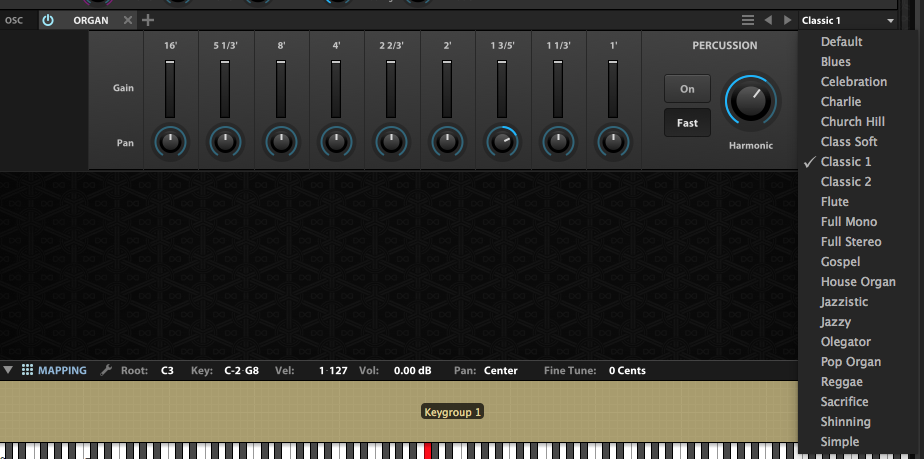924x459 pixels.
Task: Click the 1 1/3' drawbar gain slider
Action: click(x=557, y=90)
